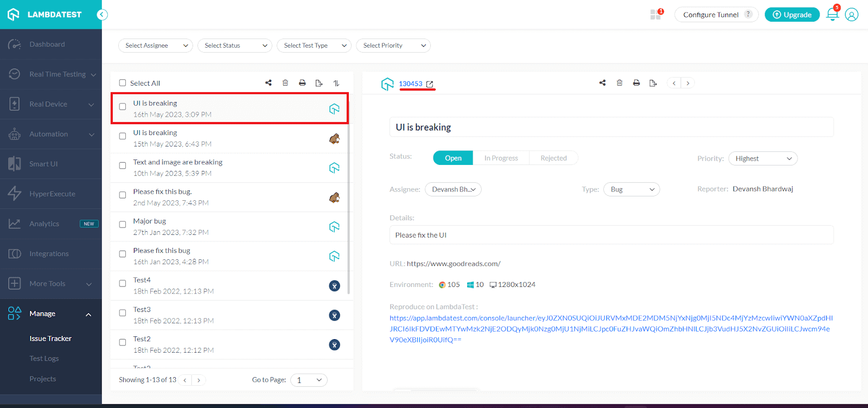Open issue 130453 in a new tab
The height and width of the screenshot is (408, 868).
click(430, 84)
